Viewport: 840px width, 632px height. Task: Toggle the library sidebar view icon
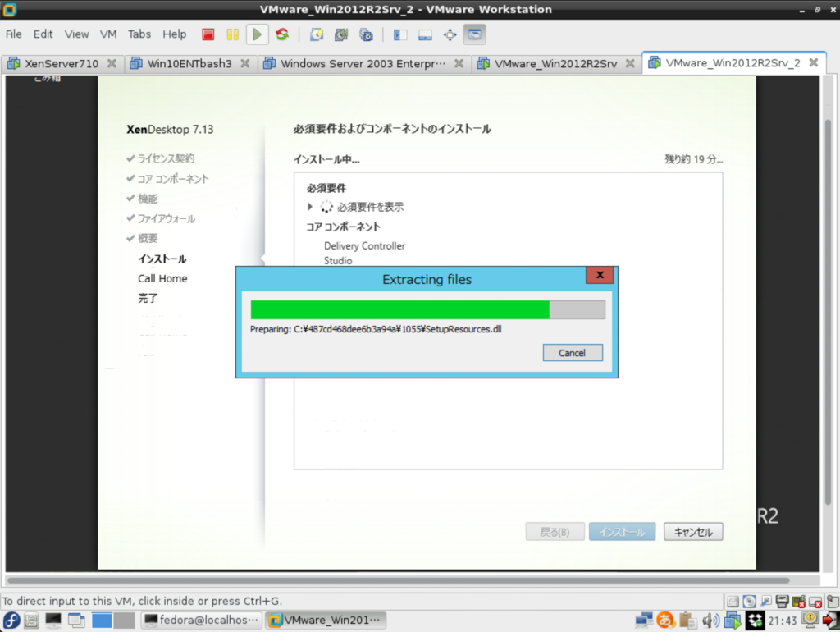[x=400, y=34]
